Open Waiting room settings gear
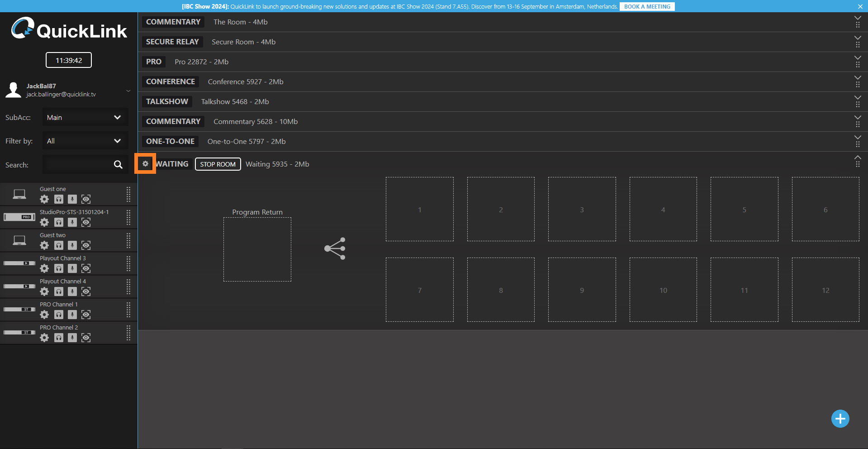Viewport: 868px width, 449px height. click(145, 164)
